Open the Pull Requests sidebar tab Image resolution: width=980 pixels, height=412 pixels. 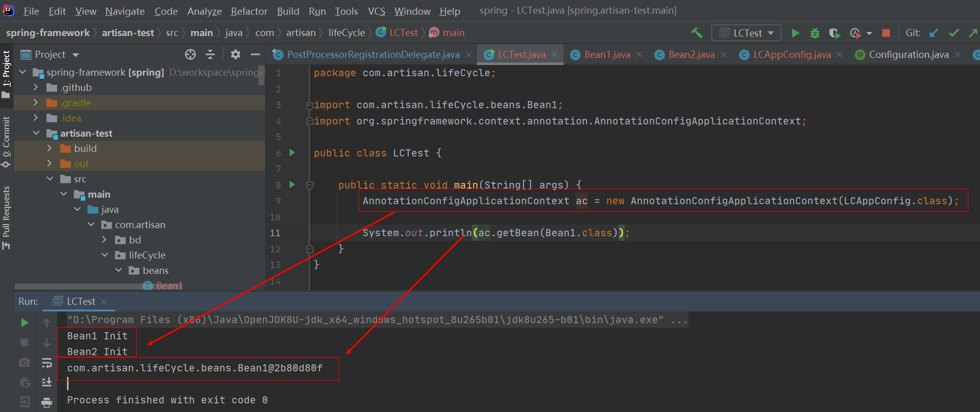pyautogui.click(x=6, y=217)
